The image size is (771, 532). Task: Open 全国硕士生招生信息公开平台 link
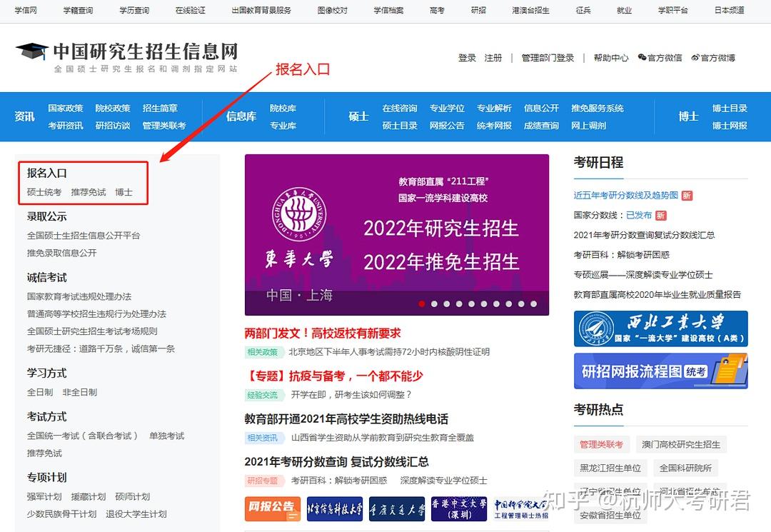coord(84,236)
